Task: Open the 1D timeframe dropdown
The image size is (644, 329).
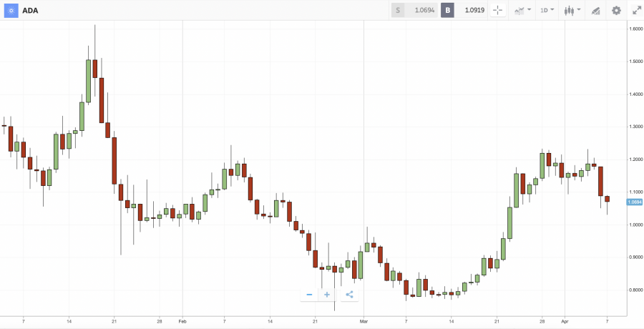Action: pos(547,10)
